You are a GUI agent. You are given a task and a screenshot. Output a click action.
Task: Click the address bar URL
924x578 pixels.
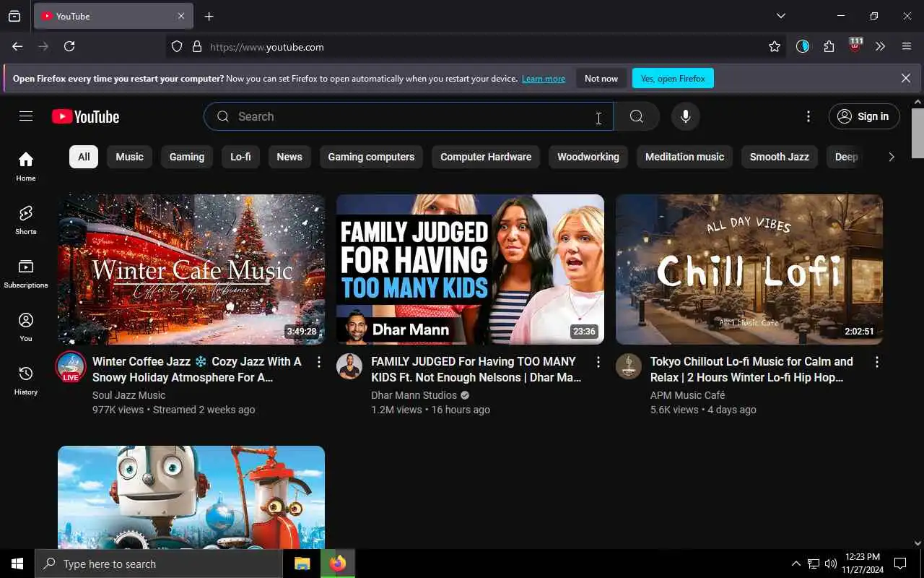point(267,47)
